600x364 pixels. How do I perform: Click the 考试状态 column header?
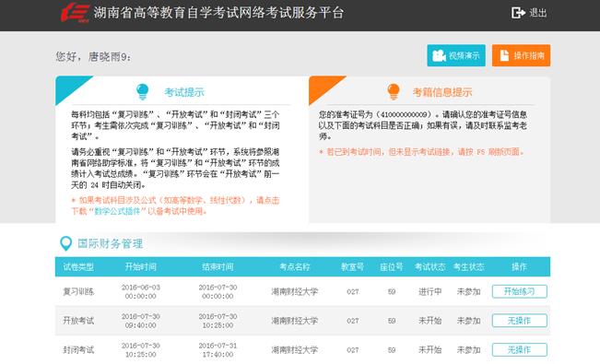430,267
